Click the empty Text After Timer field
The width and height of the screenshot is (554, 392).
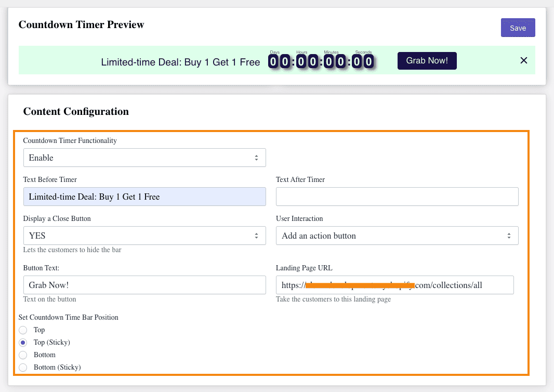tap(397, 197)
